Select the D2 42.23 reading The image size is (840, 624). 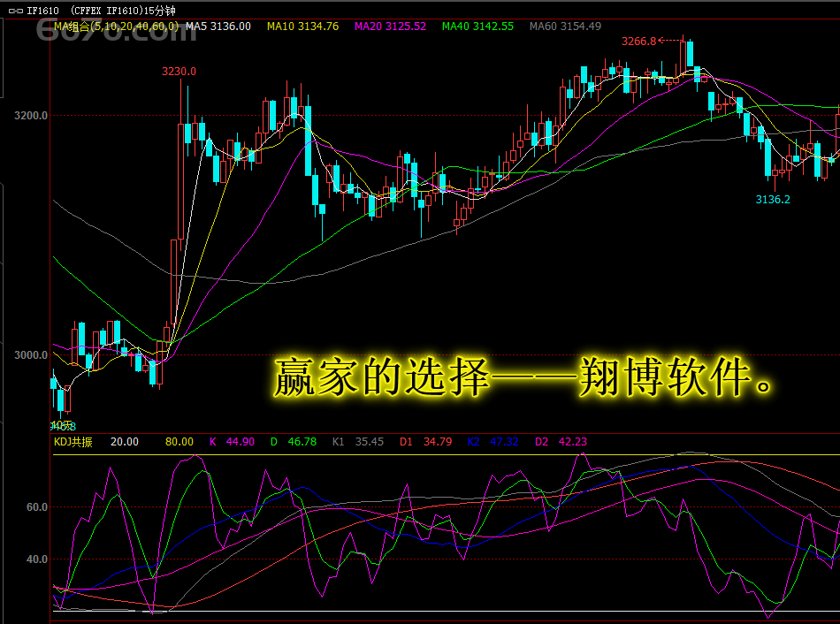(x=561, y=442)
